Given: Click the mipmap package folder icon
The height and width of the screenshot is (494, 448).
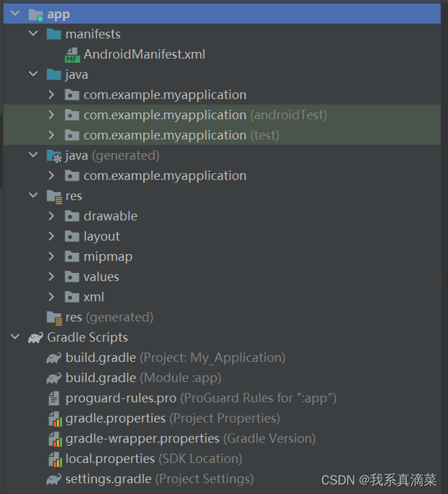Looking at the screenshot, I should pyautogui.click(x=72, y=257).
